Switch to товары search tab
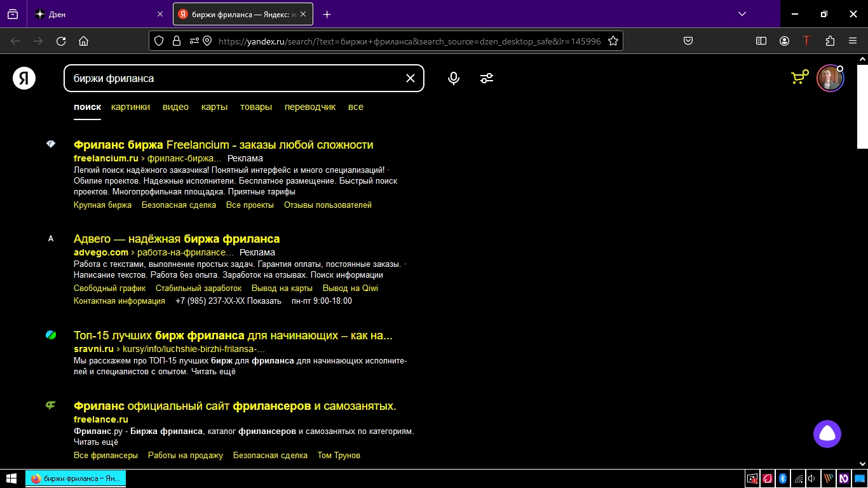The image size is (868, 488). [256, 107]
